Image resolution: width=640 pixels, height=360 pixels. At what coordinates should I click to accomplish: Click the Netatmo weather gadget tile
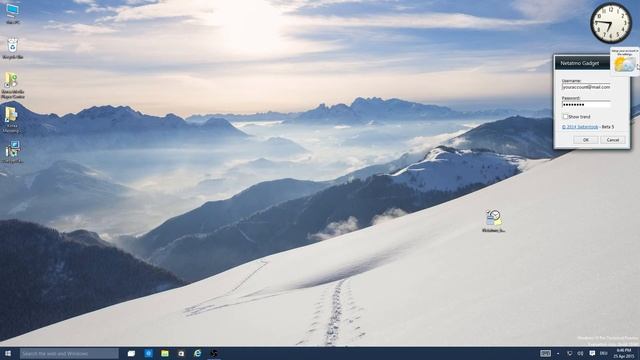[624, 62]
